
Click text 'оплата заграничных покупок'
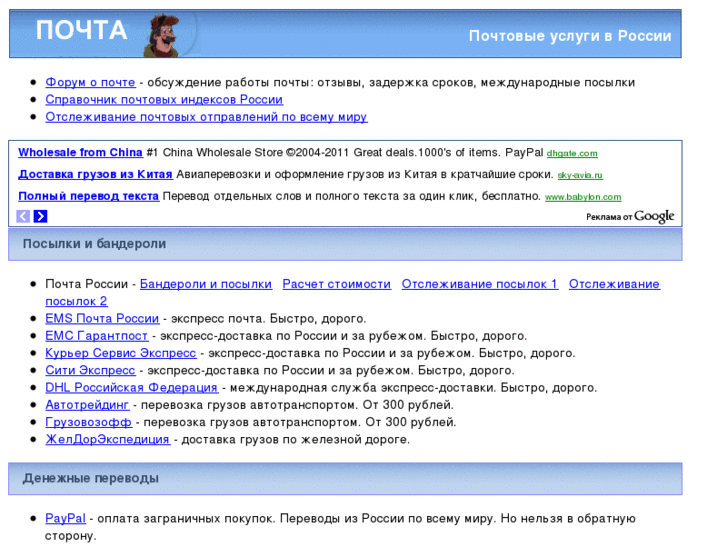[x=185, y=519]
